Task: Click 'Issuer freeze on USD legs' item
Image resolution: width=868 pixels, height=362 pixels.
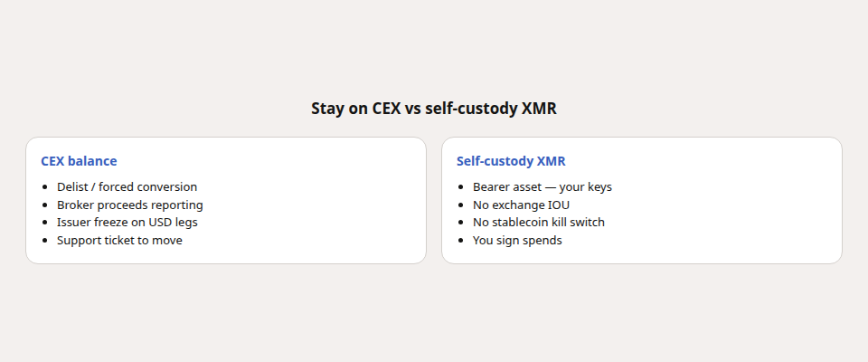Action: [x=127, y=223]
